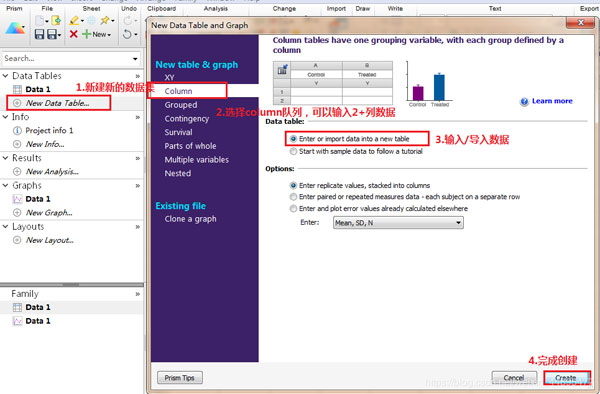Choose Column table type
Viewport: 600px width, 394px height.
[x=178, y=91]
